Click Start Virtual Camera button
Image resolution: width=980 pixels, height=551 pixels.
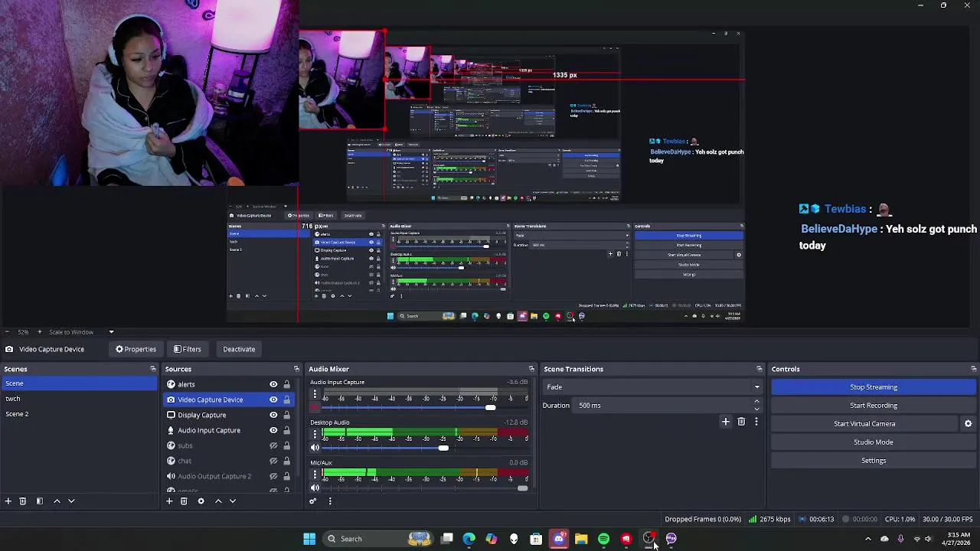[x=864, y=424]
